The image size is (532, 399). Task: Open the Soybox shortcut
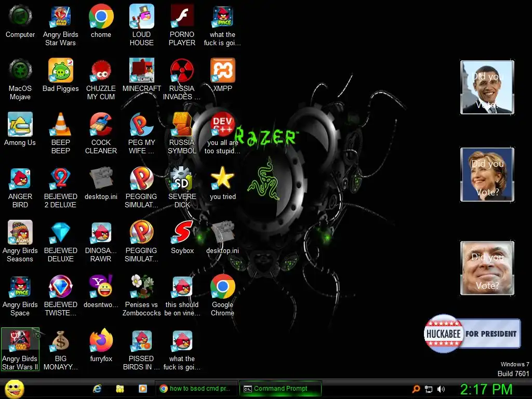click(182, 237)
